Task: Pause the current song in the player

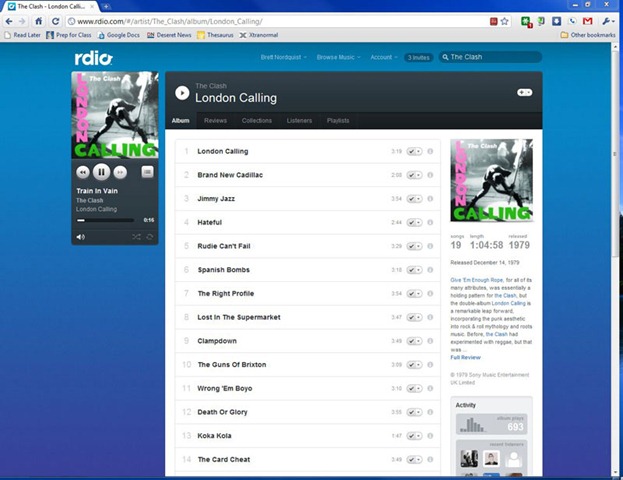Action: click(x=102, y=172)
